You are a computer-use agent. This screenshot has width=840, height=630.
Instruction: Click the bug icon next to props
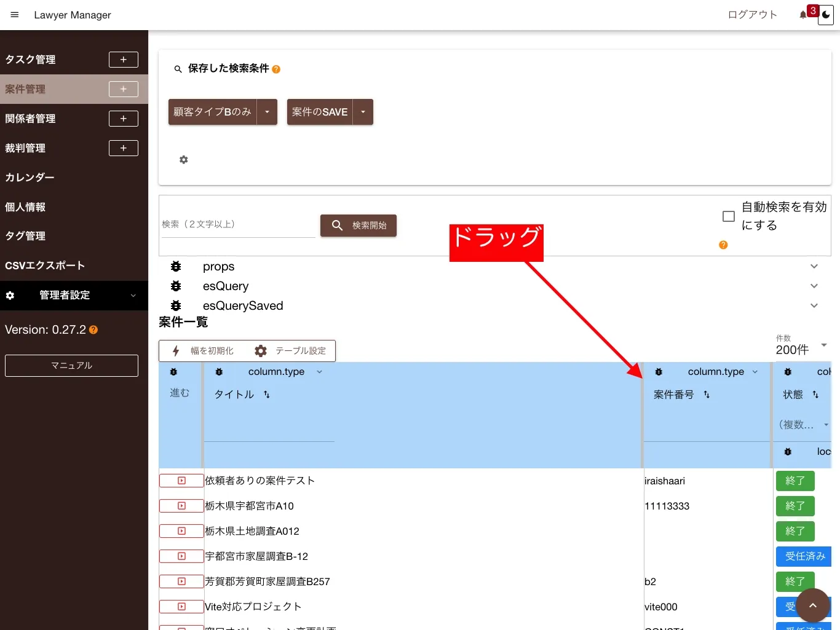(x=176, y=266)
